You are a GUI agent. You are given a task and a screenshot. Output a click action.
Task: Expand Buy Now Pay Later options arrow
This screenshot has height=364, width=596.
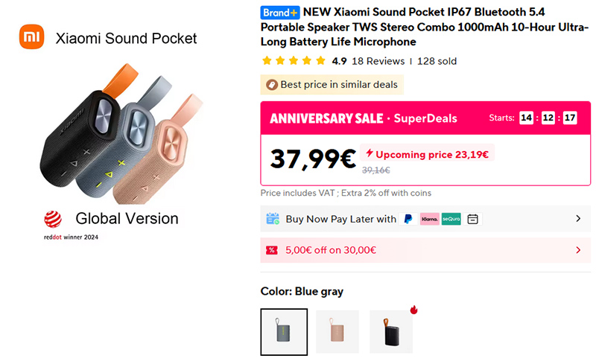coord(578,219)
